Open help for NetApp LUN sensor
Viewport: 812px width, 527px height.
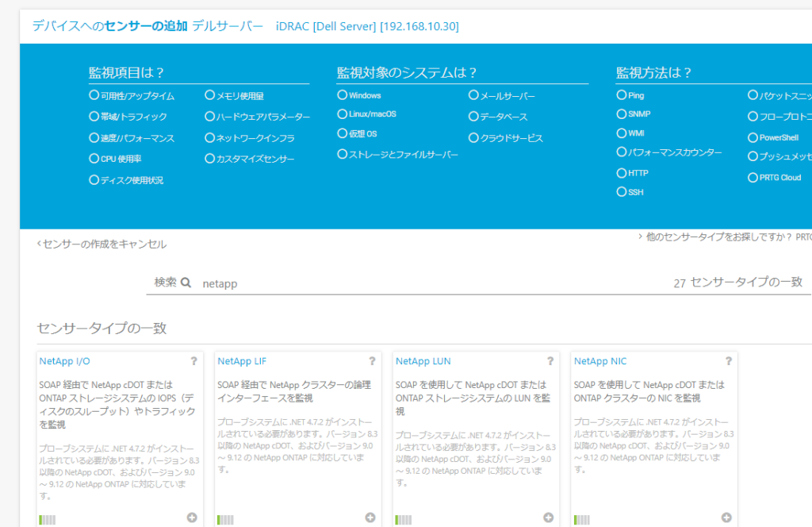(x=550, y=361)
